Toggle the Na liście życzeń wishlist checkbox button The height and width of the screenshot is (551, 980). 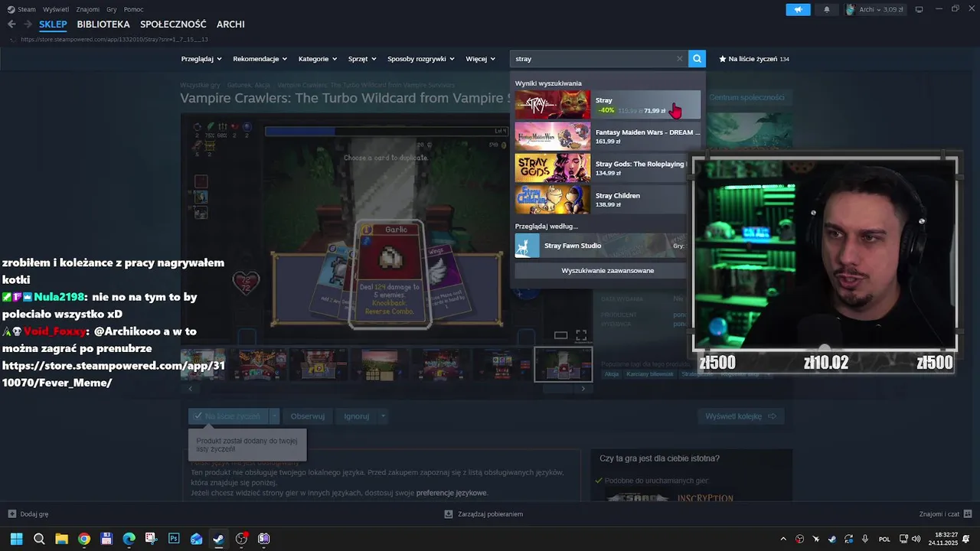coord(228,416)
